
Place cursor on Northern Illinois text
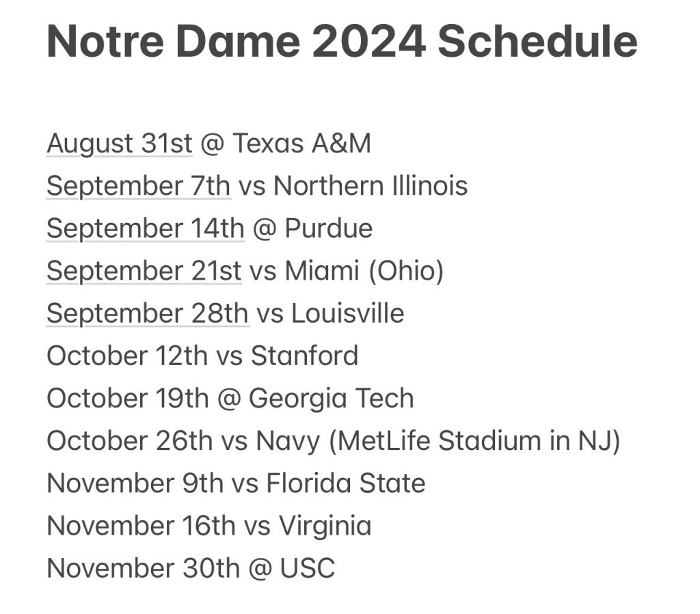(x=371, y=186)
